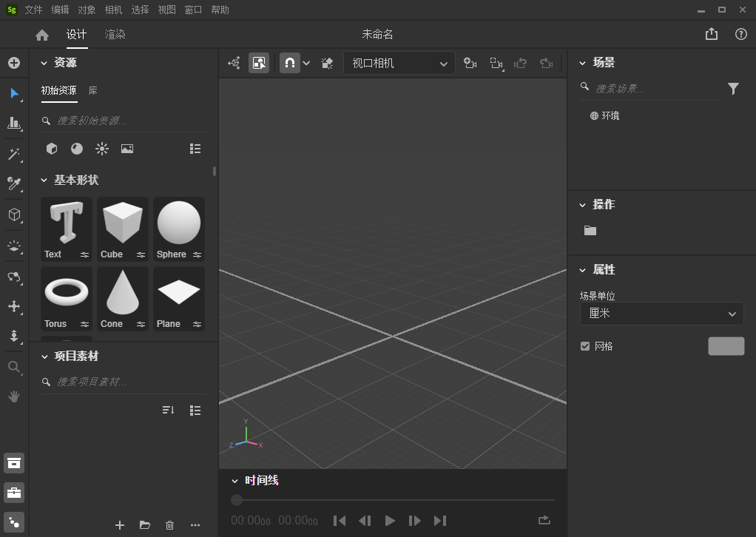Screen dimensions: 756x537
Task: Activate the Dolly tool
Action: 14,336
